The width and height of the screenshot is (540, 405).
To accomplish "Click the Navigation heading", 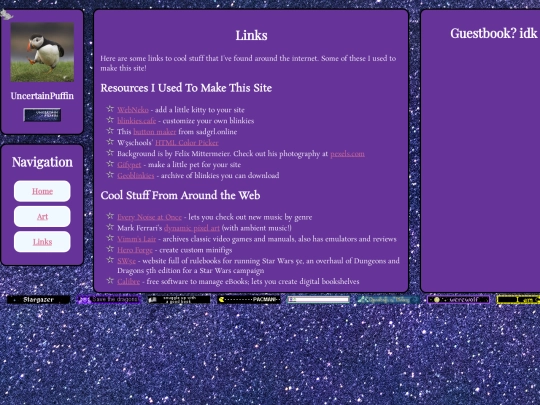I will coord(42,162).
